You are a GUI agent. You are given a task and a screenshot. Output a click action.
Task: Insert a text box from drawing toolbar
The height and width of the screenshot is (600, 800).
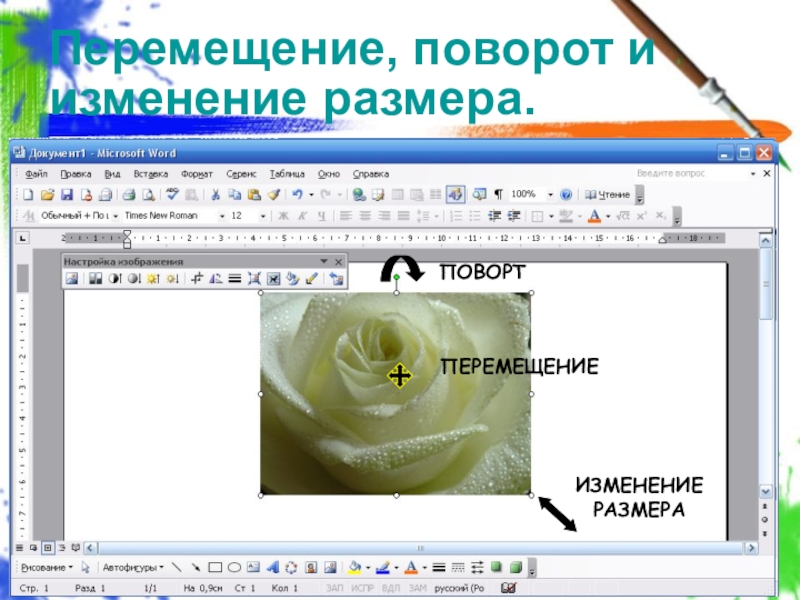(254, 567)
